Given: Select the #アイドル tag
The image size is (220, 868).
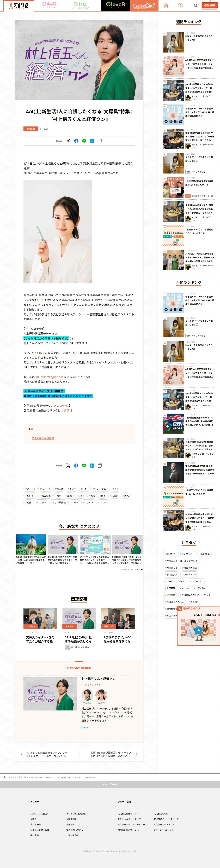Looking at the screenshot, I should point(30,489).
